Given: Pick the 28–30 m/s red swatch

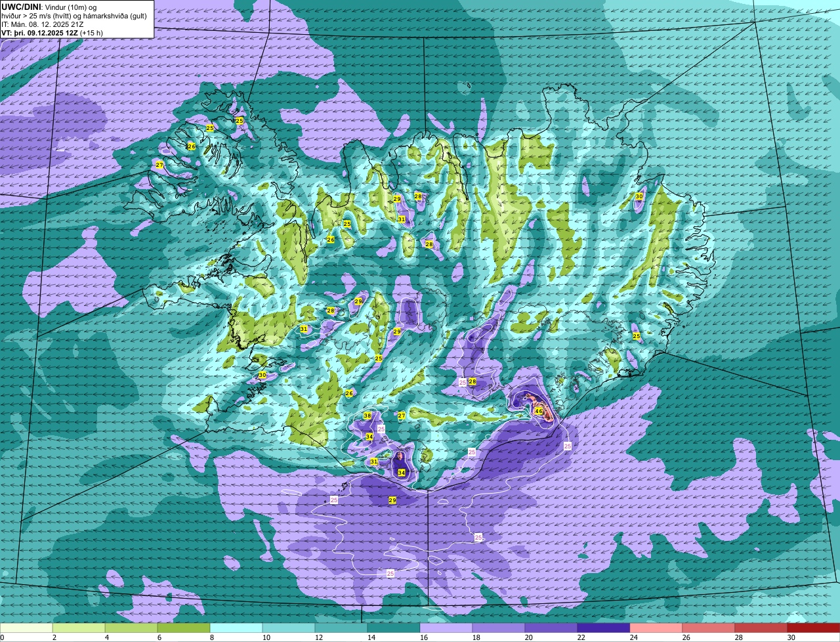Looking at the screenshot, I should click(x=761, y=628).
